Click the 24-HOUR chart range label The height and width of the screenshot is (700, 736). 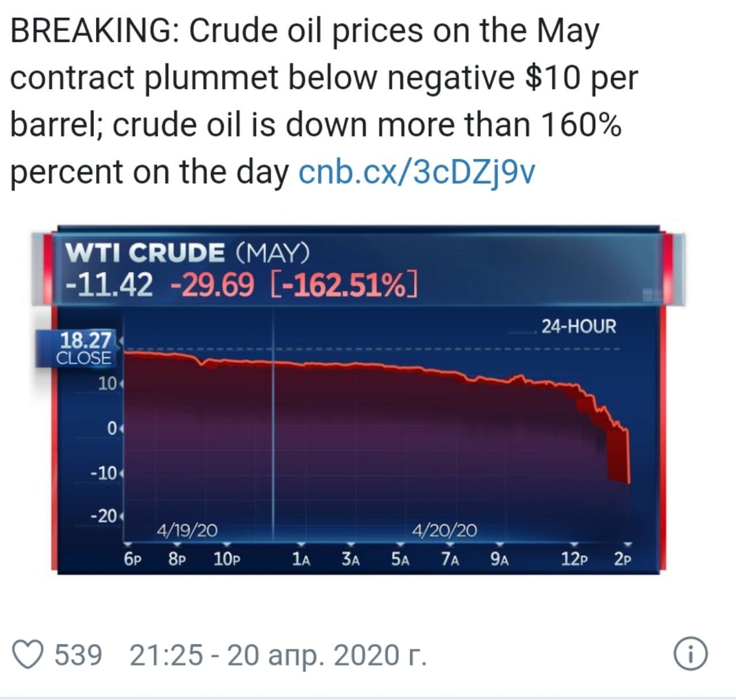578,327
